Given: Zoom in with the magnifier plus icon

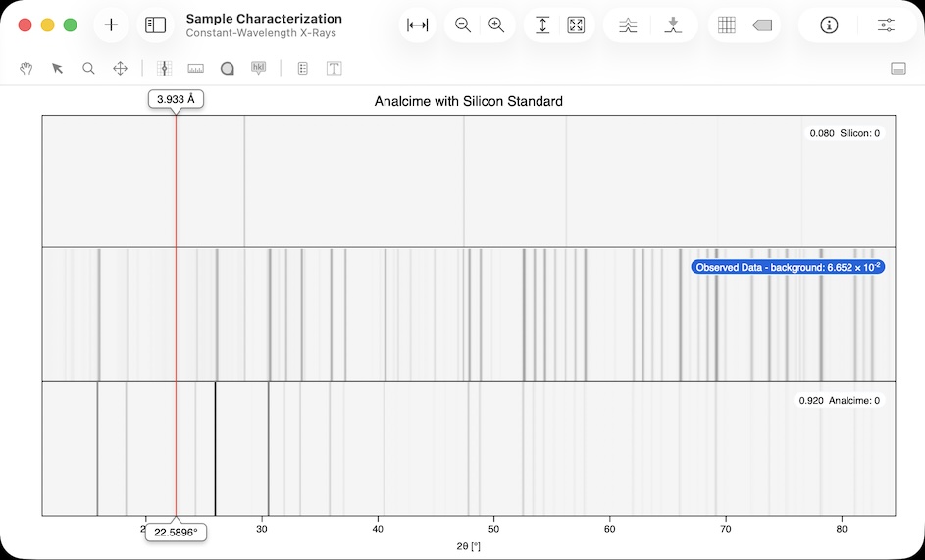Looking at the screenshot, I should 496,25.
